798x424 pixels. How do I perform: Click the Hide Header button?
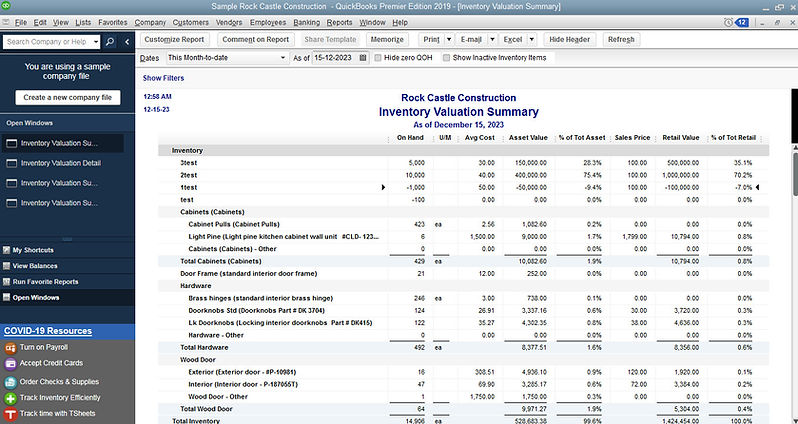569,40
